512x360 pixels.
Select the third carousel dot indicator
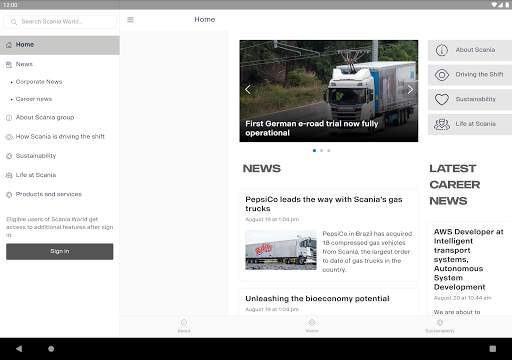pos(329,150)
